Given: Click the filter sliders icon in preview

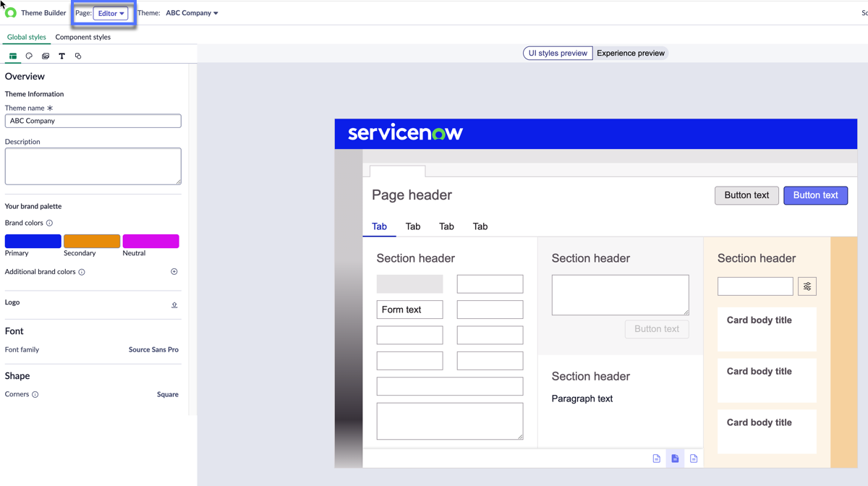Looking at the screenshot, I should click(807, 286).
